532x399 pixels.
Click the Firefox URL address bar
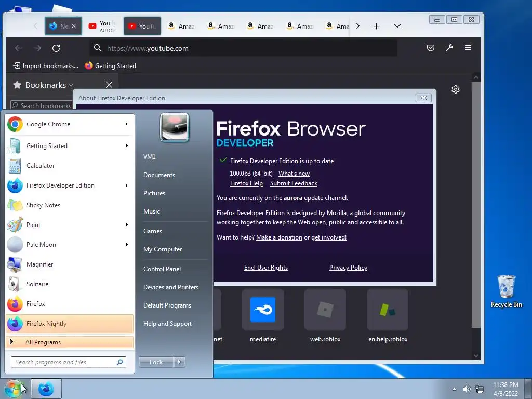coord(244,48)
